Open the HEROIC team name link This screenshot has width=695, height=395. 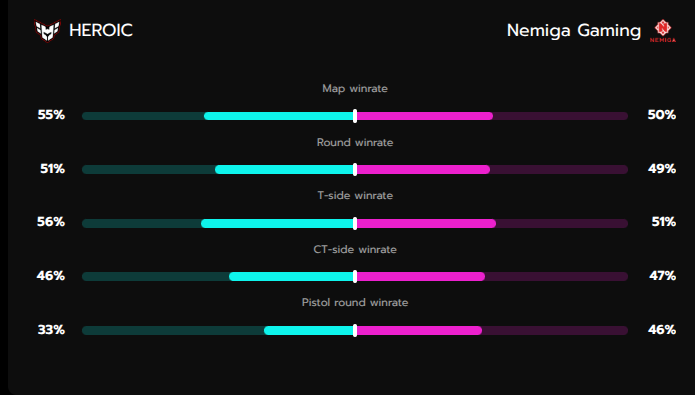[x=101, y=31]
